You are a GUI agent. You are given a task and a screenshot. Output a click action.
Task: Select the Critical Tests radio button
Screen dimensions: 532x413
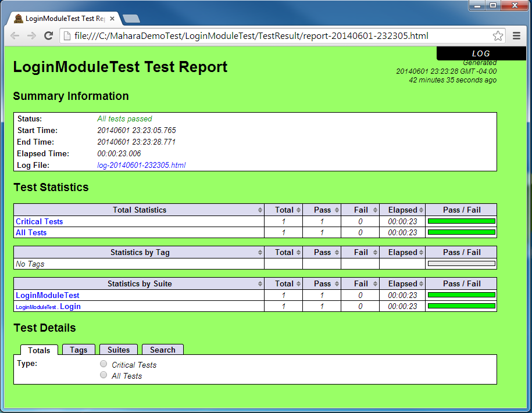click(x=103, y=364)
